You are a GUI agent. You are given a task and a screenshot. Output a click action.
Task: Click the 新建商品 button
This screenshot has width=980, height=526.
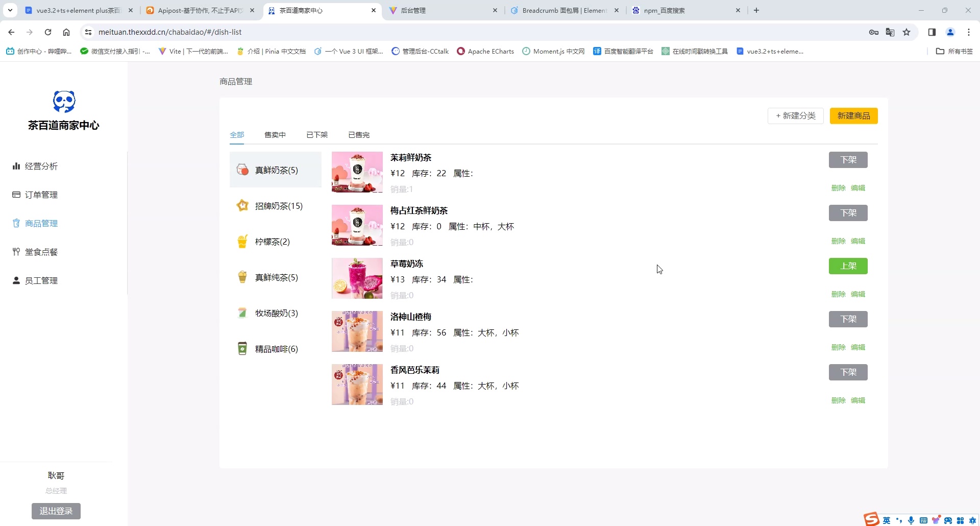click(x=853, y=115)
